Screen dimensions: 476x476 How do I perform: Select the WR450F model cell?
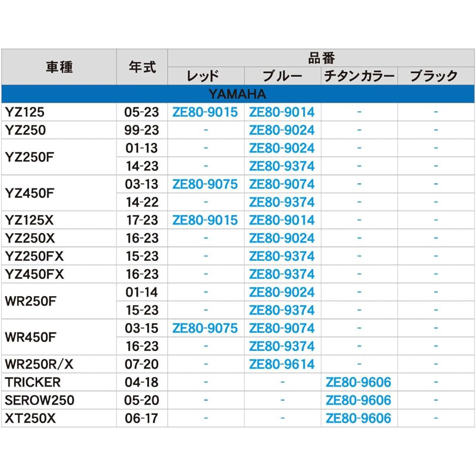point(59,337)
